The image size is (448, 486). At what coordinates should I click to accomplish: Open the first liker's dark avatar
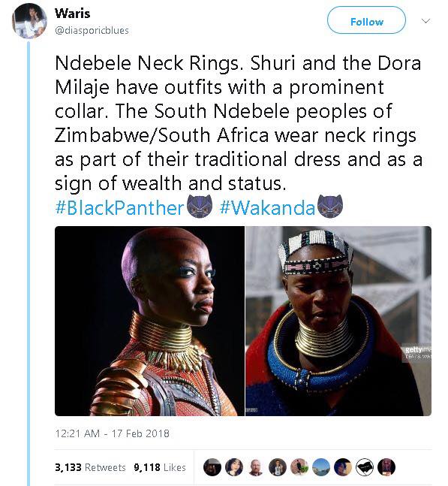coord(212,466)
